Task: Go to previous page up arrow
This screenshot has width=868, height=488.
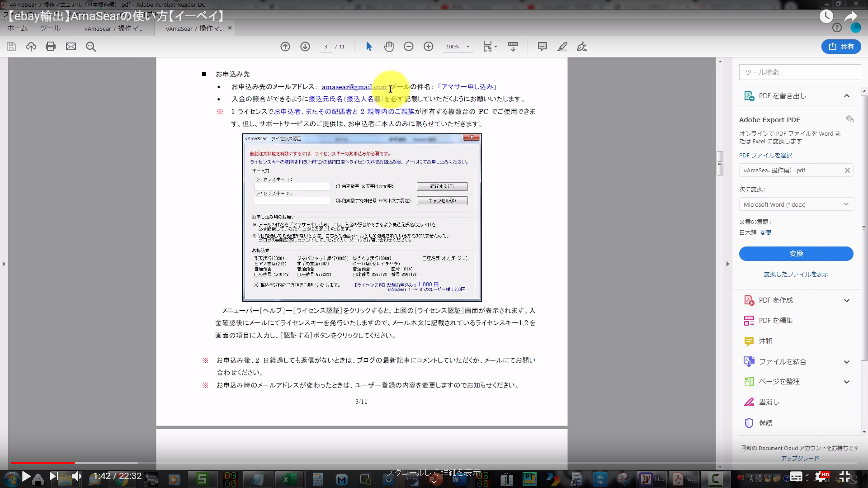Action: (285, 47)
